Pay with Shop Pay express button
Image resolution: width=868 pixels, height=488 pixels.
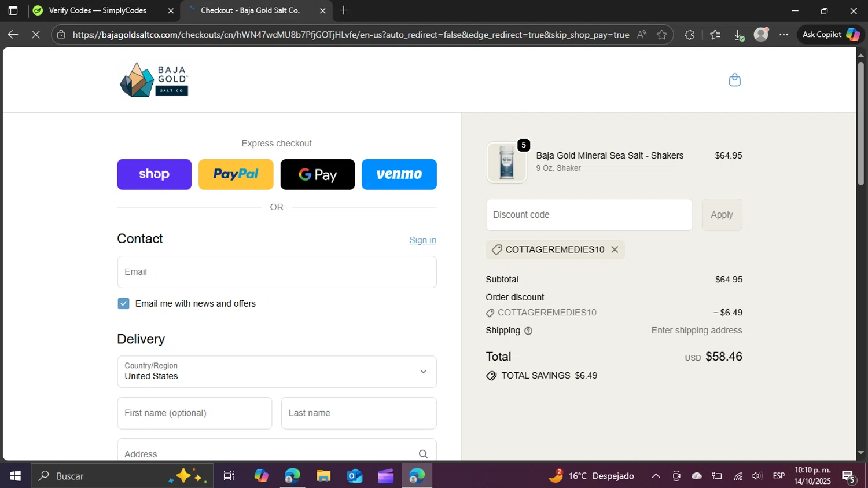point(154,174)
